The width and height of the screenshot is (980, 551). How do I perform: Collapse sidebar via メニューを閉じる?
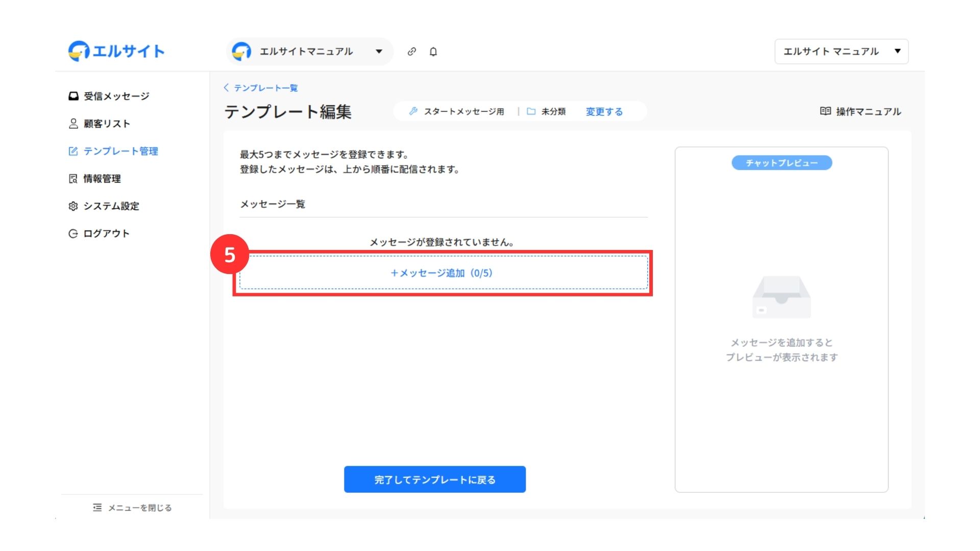click(x=133, y=508)
